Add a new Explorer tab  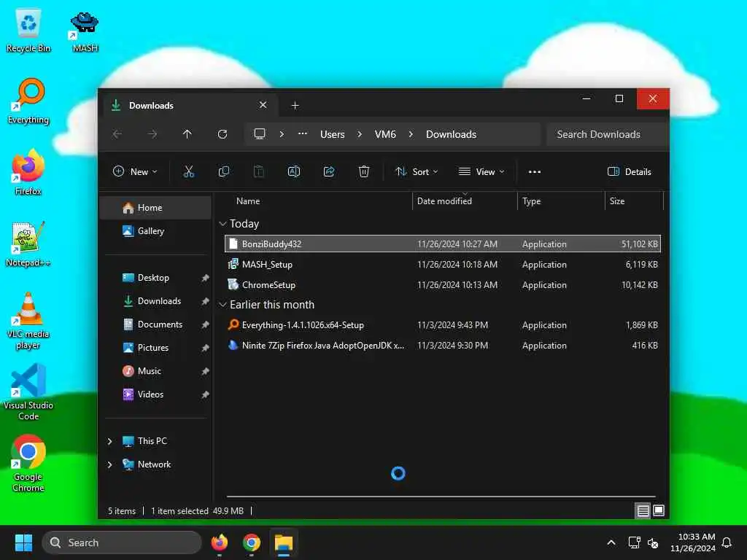(x=295, y=105)
